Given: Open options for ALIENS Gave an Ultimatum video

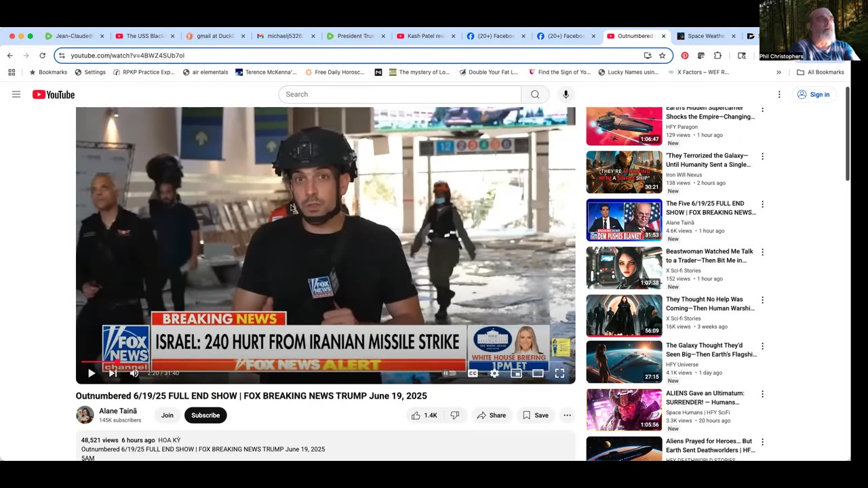Looking at the screenshot, I should 762,394.
